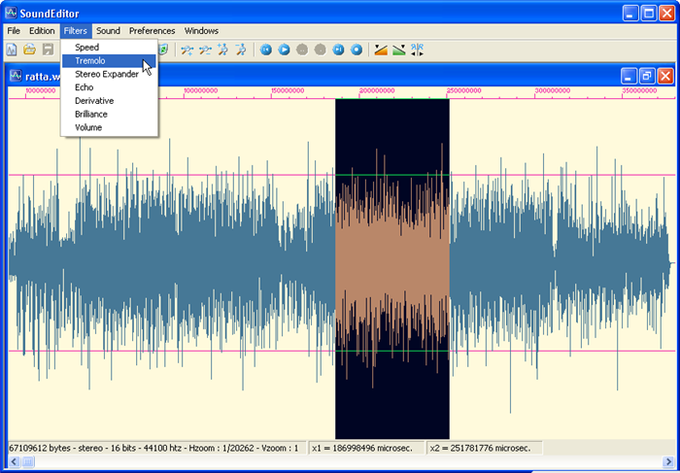The height and width of the screenshot is (473, 680).
Task: Choose the Tremolo filter
Action: tap(109, 61)
